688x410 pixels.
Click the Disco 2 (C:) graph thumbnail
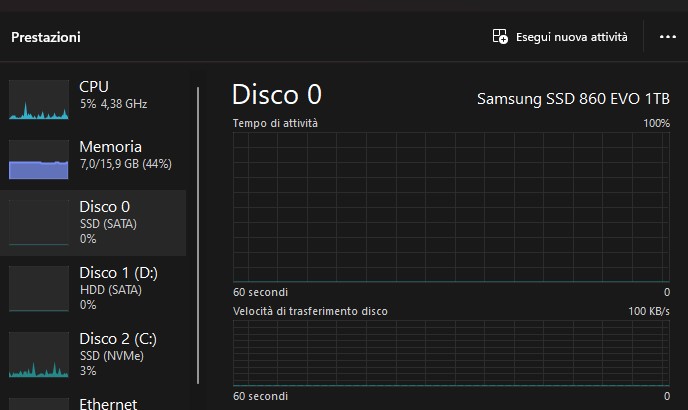click(x=39, y=355)
